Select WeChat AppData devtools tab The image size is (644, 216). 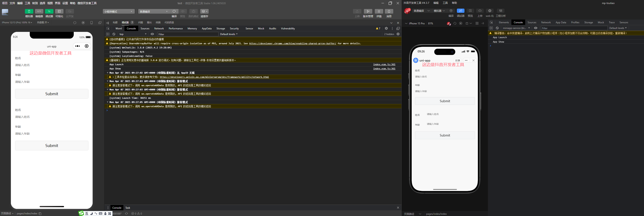(x=207, y=29)
